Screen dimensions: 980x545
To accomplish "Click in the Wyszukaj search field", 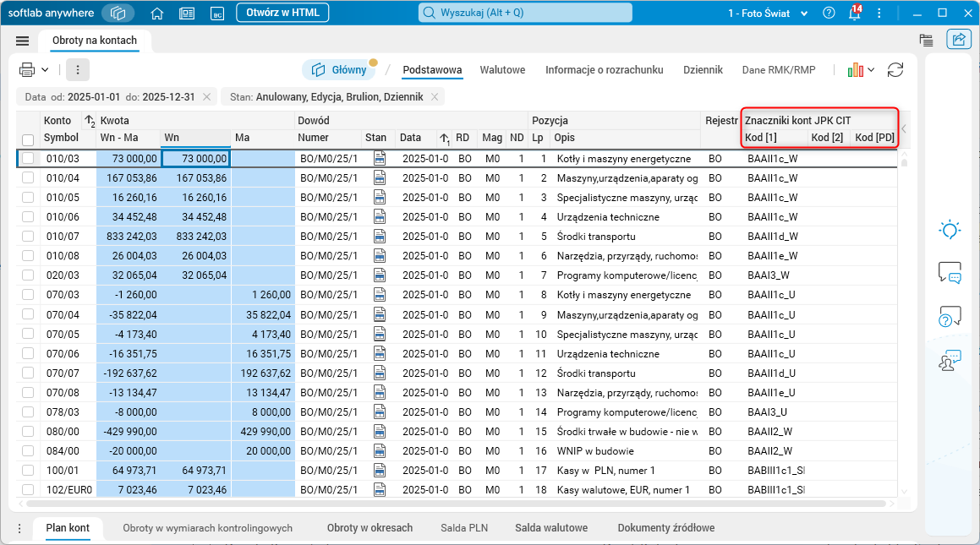I will pyautogui.click(x=525, y=13).
